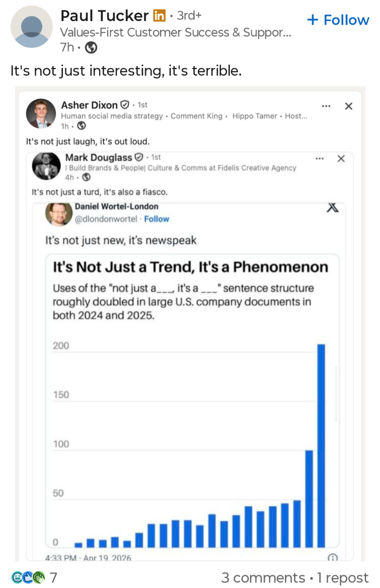Screen dimensions: 380x588
Task: Follow Daniel Wortel-London on the tweet
Action: (156, 219)
